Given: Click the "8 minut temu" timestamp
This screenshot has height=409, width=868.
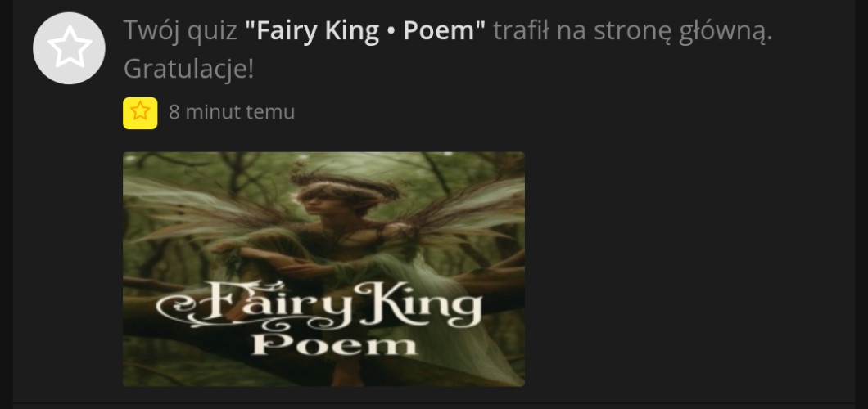Looking at the screenshot, I should click(x=232, y=112).
